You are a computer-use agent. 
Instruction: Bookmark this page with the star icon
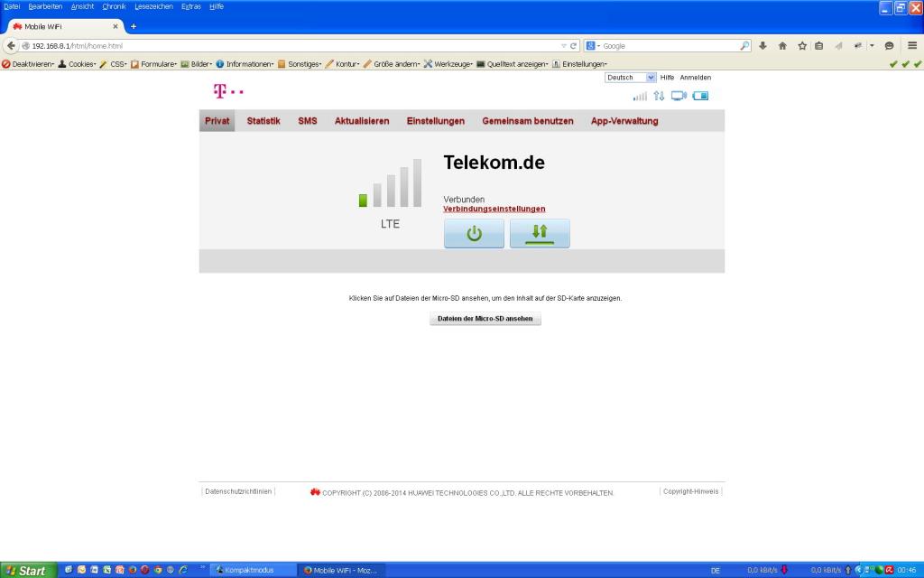802,45
